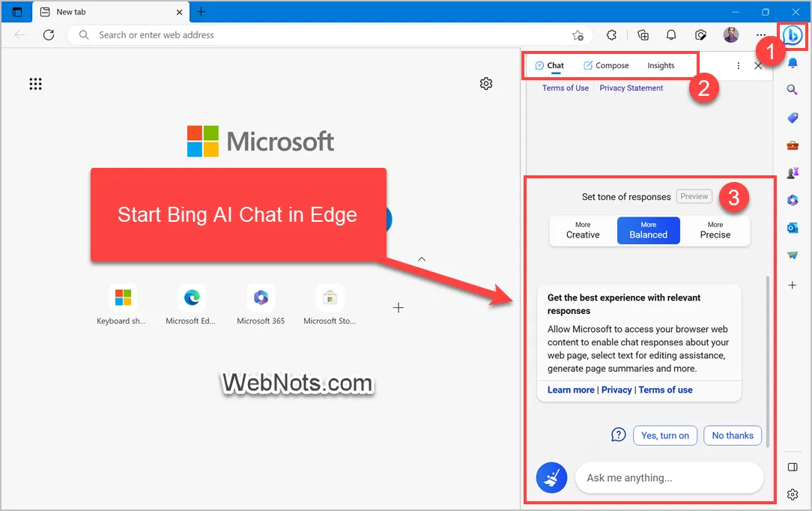Open a new browser tab
The width and height of the screenshot is (812, 511).
202,12
